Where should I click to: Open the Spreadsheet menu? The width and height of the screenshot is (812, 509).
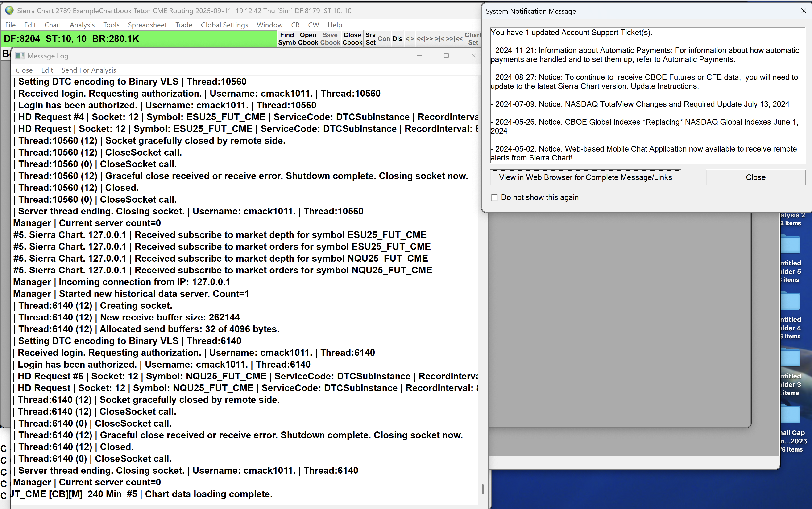(147, 25)
